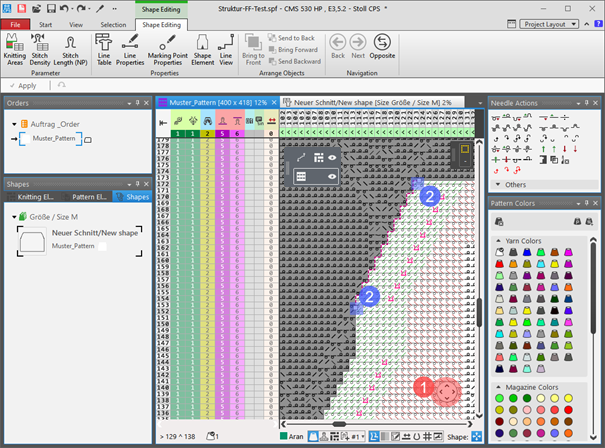Collapse the Größe / Size M node
The image size is (605, 448).
coord(13,217)
